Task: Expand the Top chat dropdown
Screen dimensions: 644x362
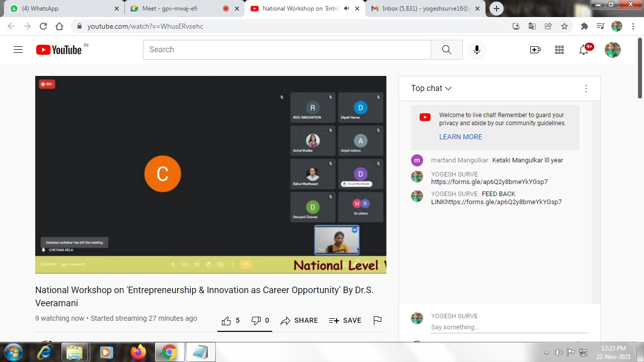Action: point(431,88)
